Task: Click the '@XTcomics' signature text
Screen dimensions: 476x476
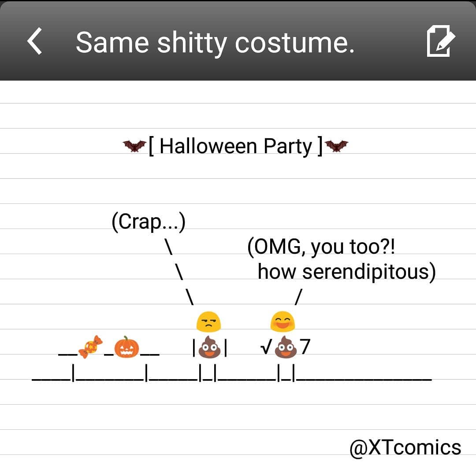Action: 405,448
